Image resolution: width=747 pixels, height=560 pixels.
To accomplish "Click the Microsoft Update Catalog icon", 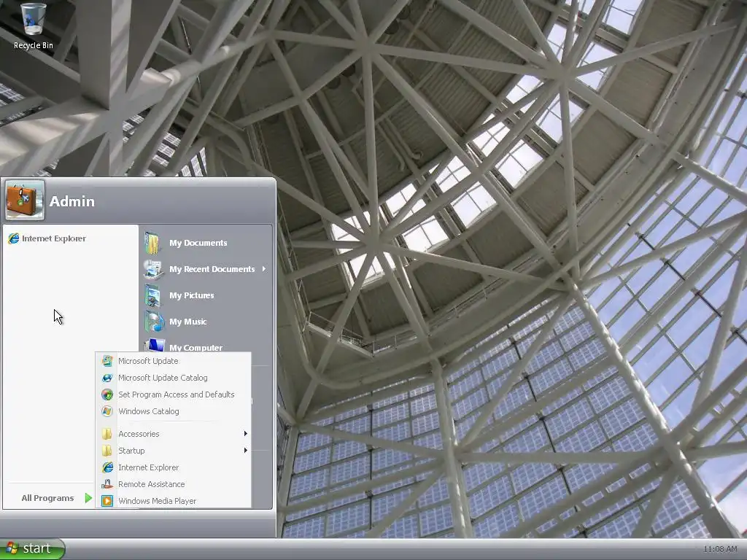I will click(x=107, y=378).
